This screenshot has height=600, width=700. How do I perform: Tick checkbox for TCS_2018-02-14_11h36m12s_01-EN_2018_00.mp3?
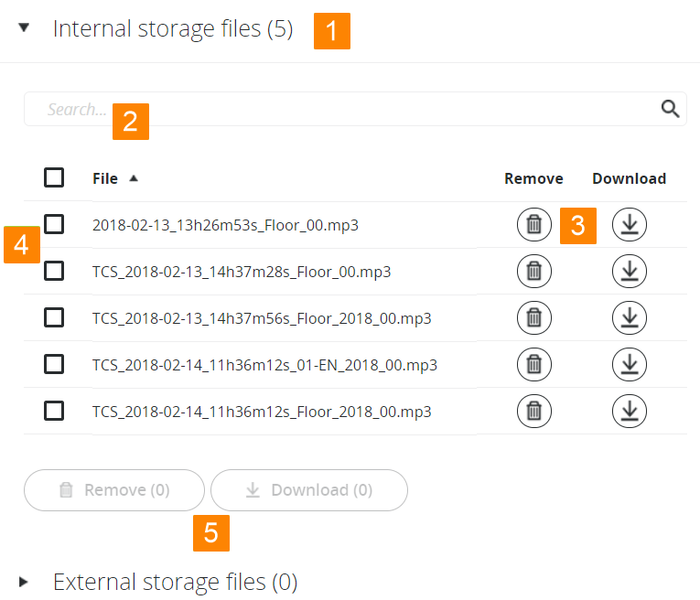click(x=54, y=364)
